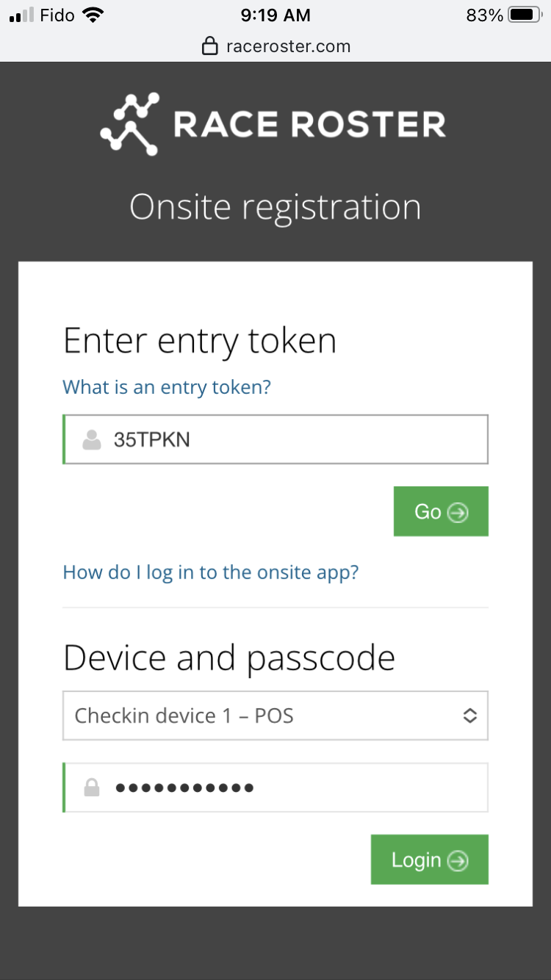Open the onsite app login help link
The width and height of the screenshot is (551, 980).
211,572
